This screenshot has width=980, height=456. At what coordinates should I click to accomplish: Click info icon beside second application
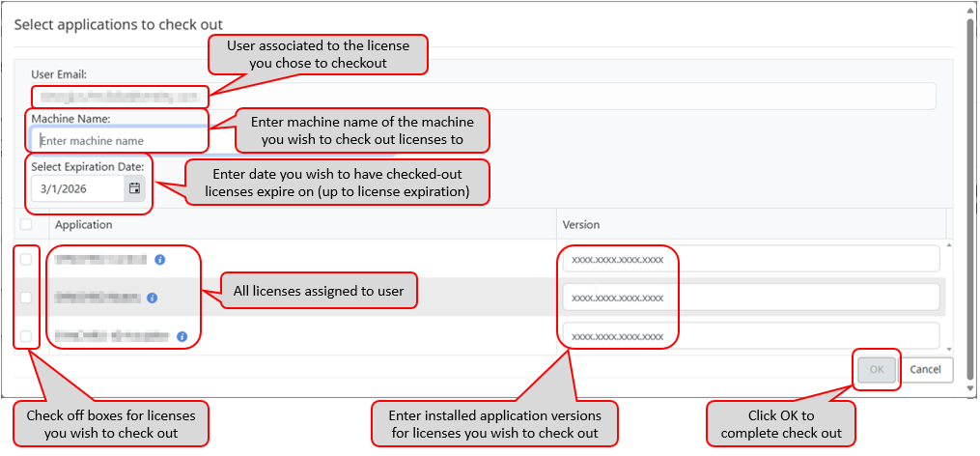pos(153,298)
